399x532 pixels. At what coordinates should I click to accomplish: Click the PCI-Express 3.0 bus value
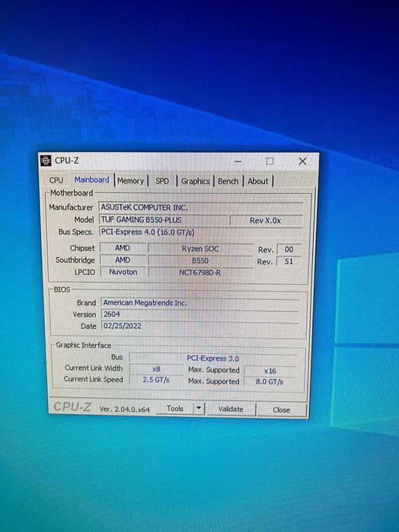pyautogui.click(x=213, y=358)
